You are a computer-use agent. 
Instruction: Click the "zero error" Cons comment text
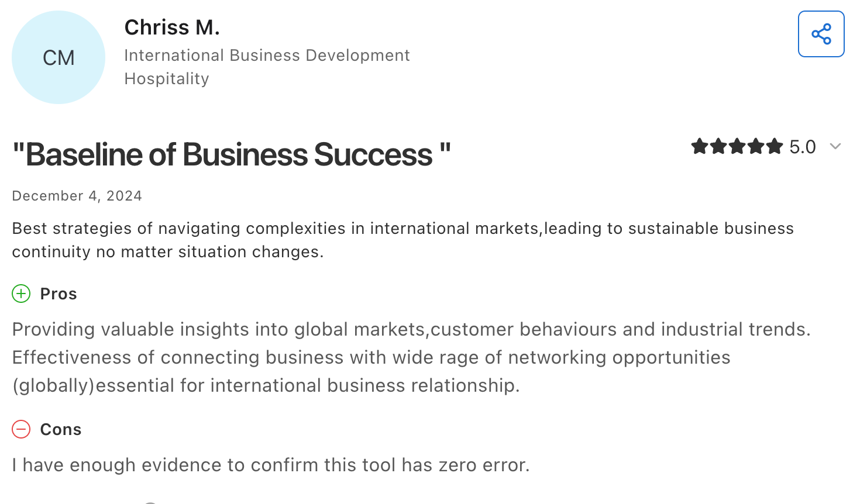(x=271, y=465)
